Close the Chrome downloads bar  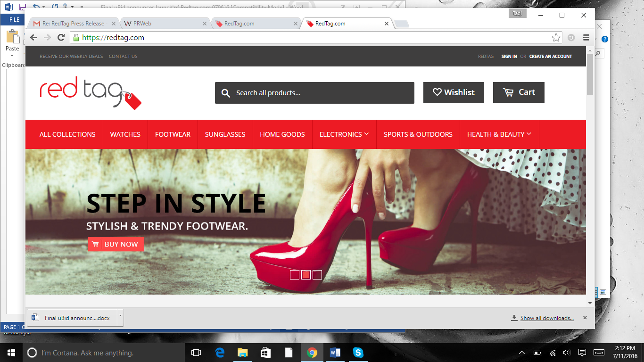pyautogui.click(x=585, y=318)
